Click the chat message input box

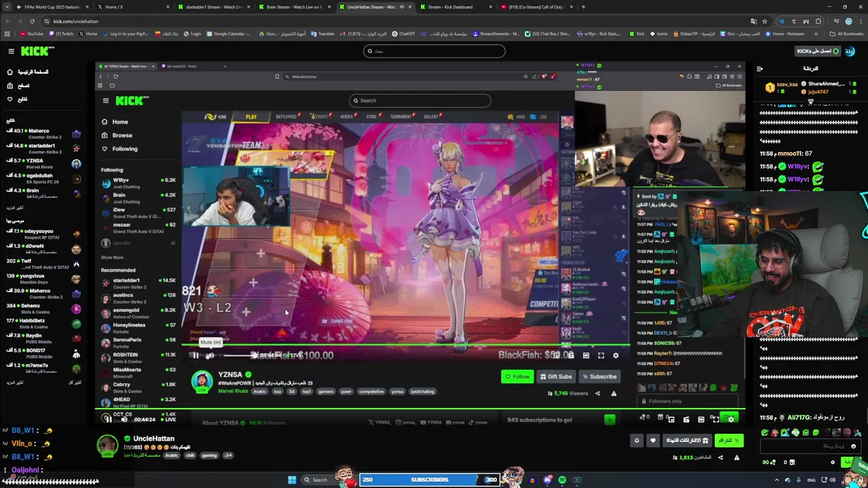click(810, 446)
